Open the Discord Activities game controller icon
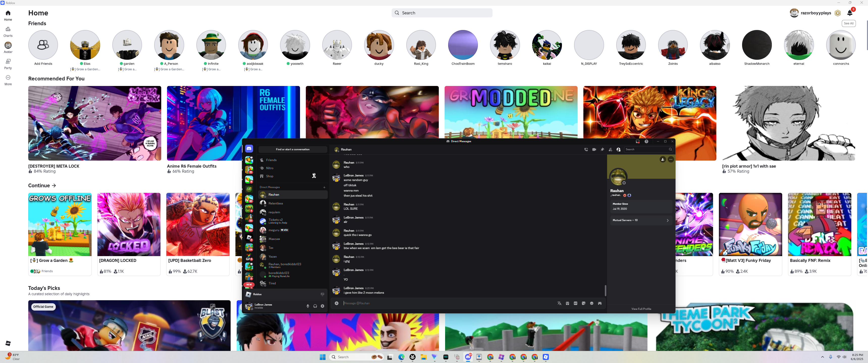The width and height of the screenshot is (868, 363). click(600, 304)
